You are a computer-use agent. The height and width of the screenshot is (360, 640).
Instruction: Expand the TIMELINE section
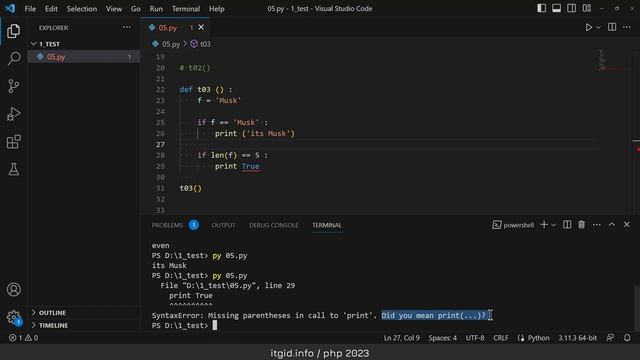point(84,325)
